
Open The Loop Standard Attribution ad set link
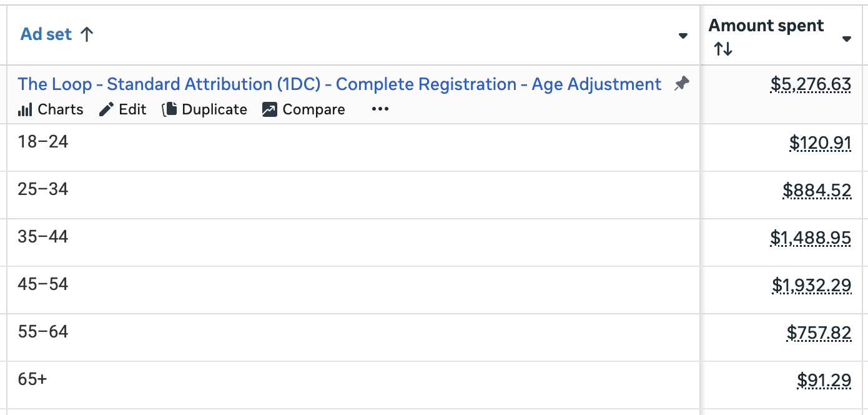[x=339, y=84]
